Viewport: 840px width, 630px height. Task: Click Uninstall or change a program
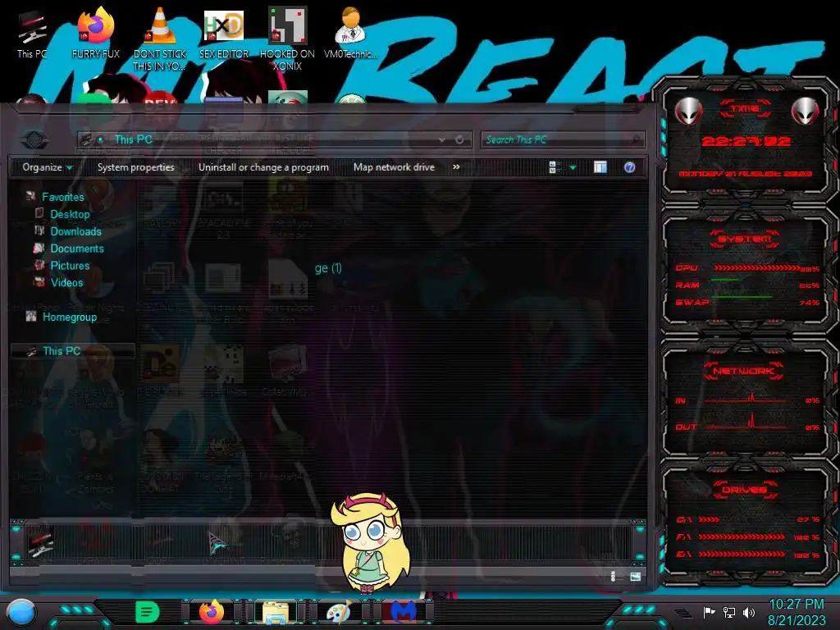263,167
